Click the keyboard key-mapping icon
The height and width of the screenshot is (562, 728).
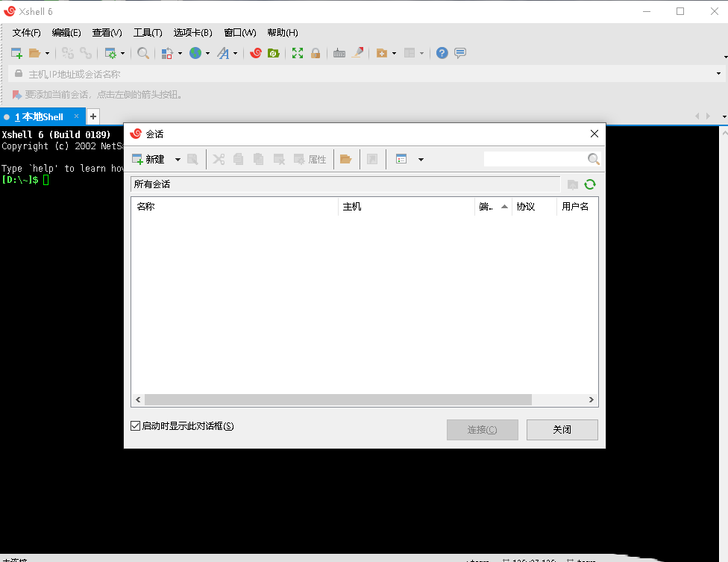click(x=339, y=54)
